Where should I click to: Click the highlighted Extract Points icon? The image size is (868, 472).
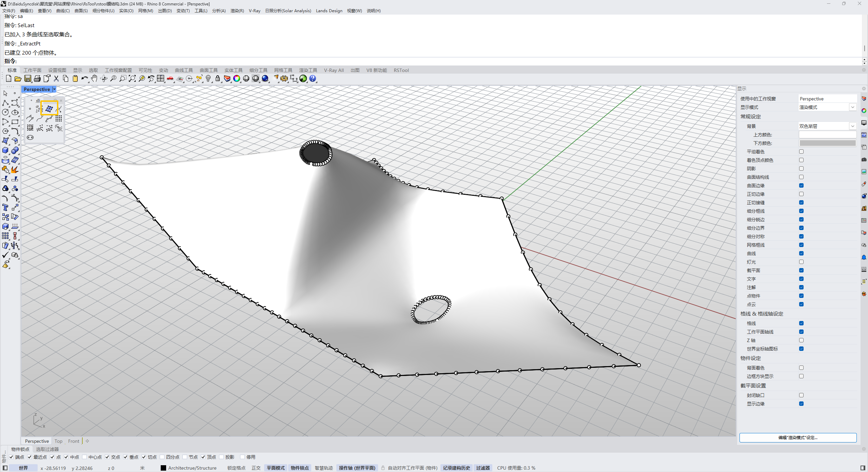tap(49, 109)
